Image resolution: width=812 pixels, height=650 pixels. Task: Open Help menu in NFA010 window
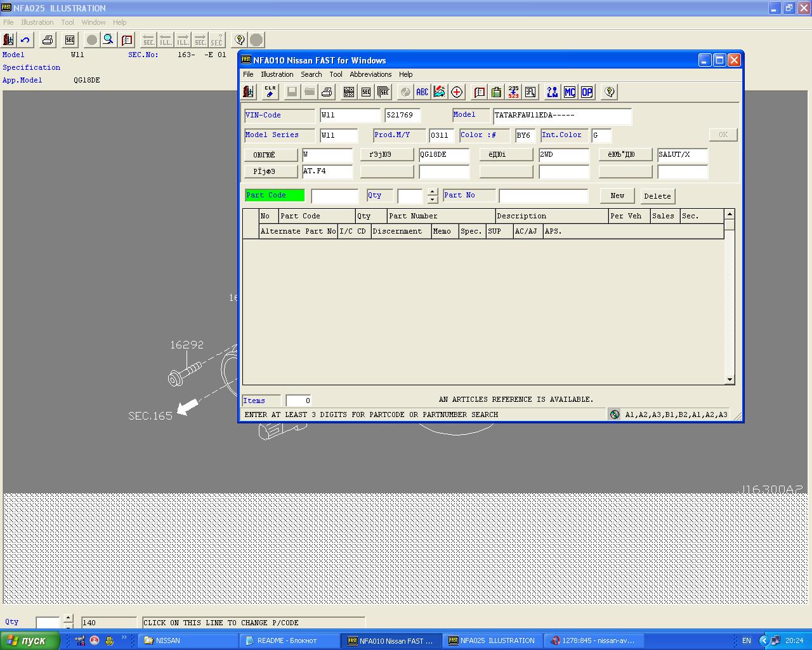pos(406,74)
